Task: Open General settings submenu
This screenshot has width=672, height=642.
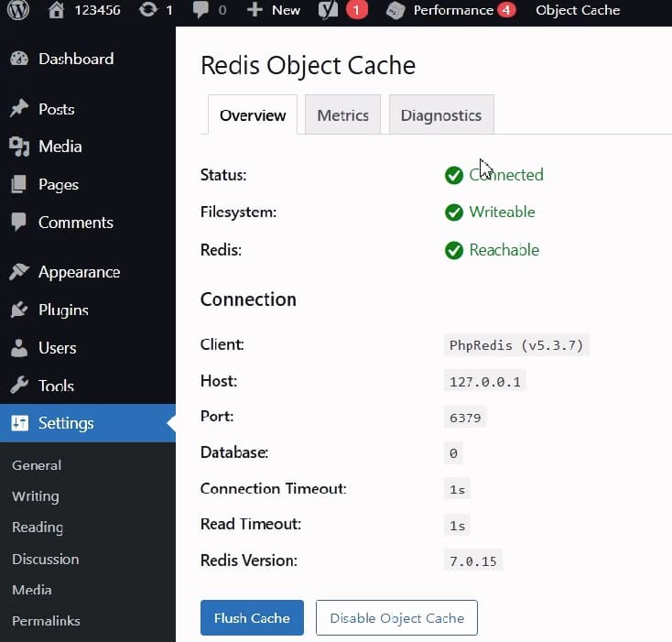Action: [37, 465]
